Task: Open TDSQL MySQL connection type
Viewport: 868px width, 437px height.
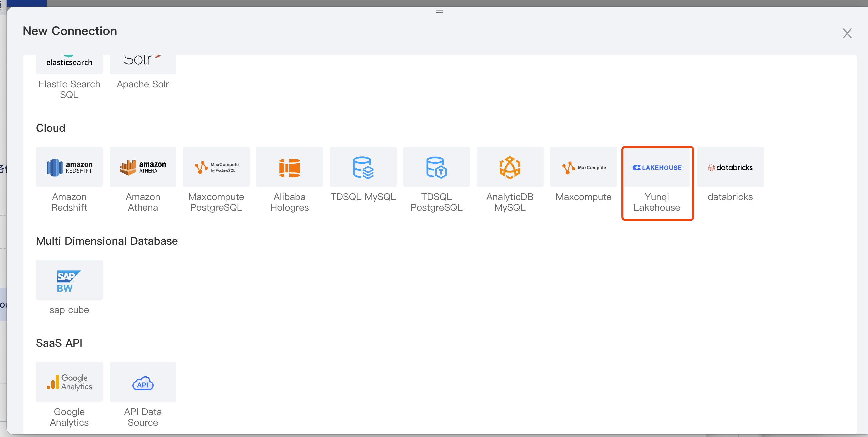Action: click(x=363, y=167)
